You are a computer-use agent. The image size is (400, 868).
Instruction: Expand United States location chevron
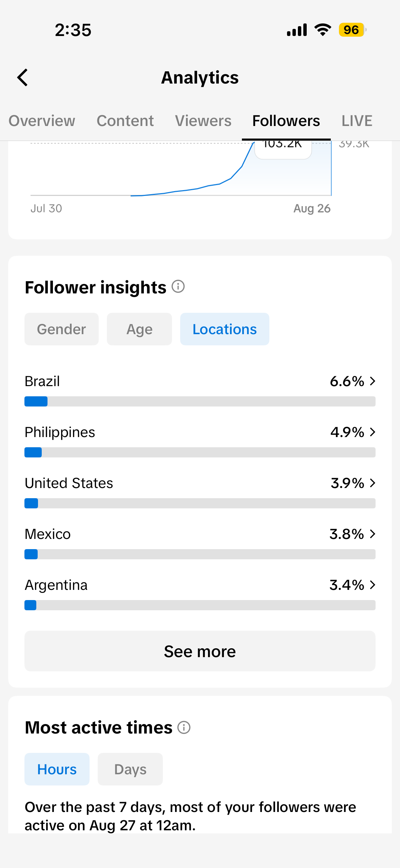[x=373, y=483]
